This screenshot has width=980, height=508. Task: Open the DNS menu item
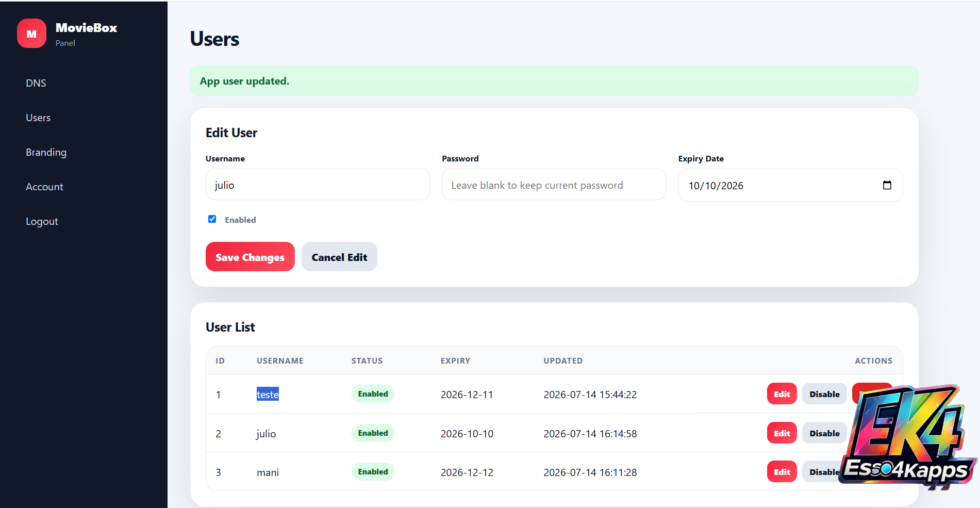tap(36, 83)
